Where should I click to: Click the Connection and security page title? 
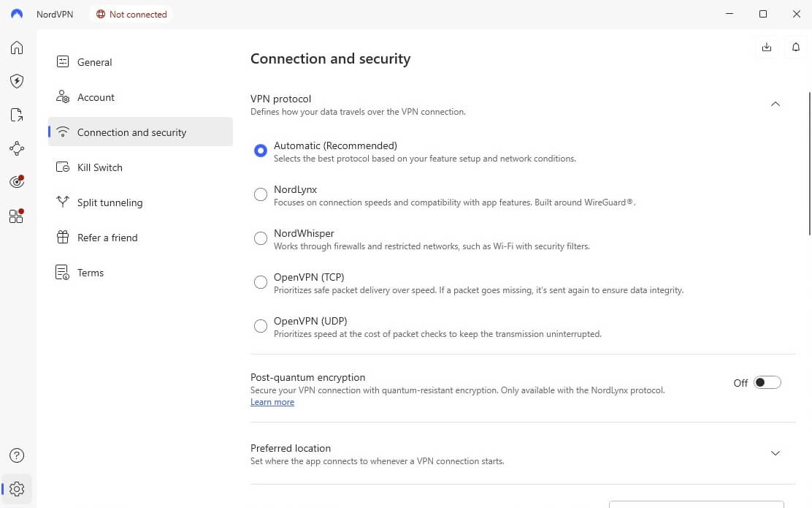coord(330,58)
